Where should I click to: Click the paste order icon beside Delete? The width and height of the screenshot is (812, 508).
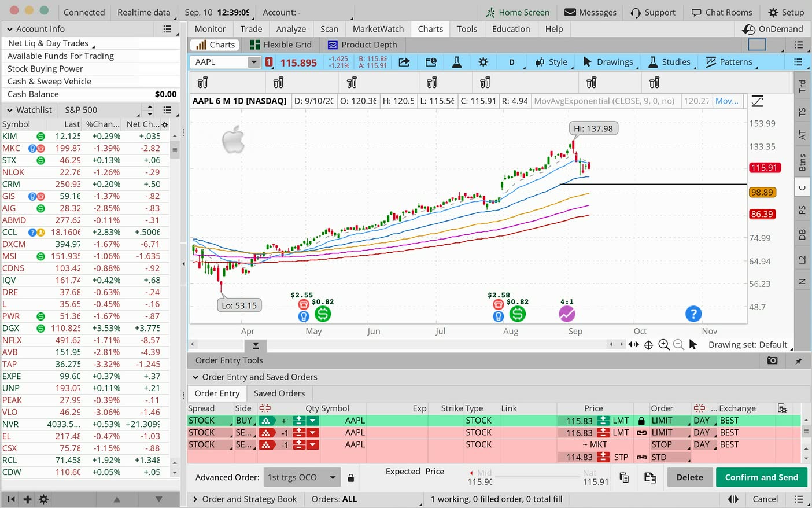point(650,477)
